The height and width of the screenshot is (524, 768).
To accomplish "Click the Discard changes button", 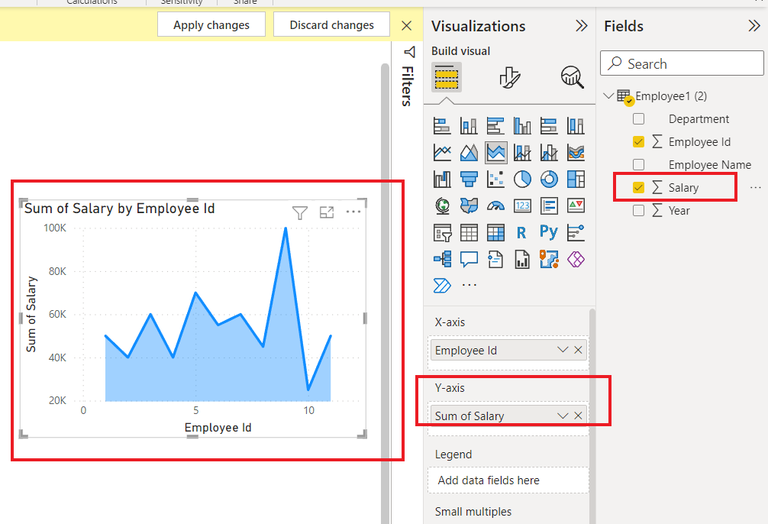I will pos(332,25).
